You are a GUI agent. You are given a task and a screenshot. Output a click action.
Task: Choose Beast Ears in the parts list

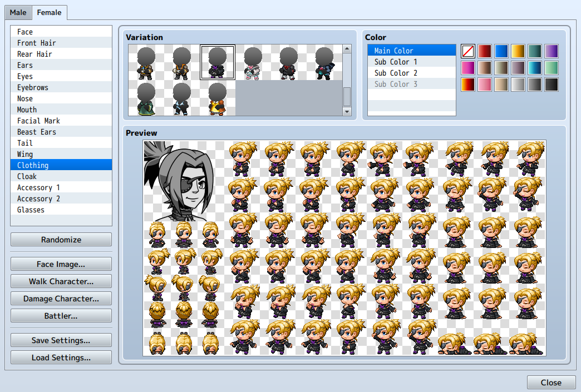tap(61, 132)
